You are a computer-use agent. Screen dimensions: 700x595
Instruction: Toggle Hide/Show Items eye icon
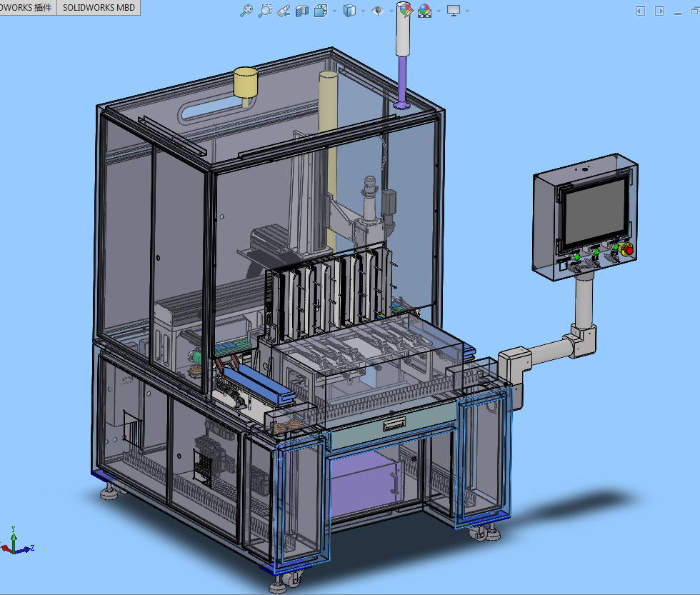378,10
